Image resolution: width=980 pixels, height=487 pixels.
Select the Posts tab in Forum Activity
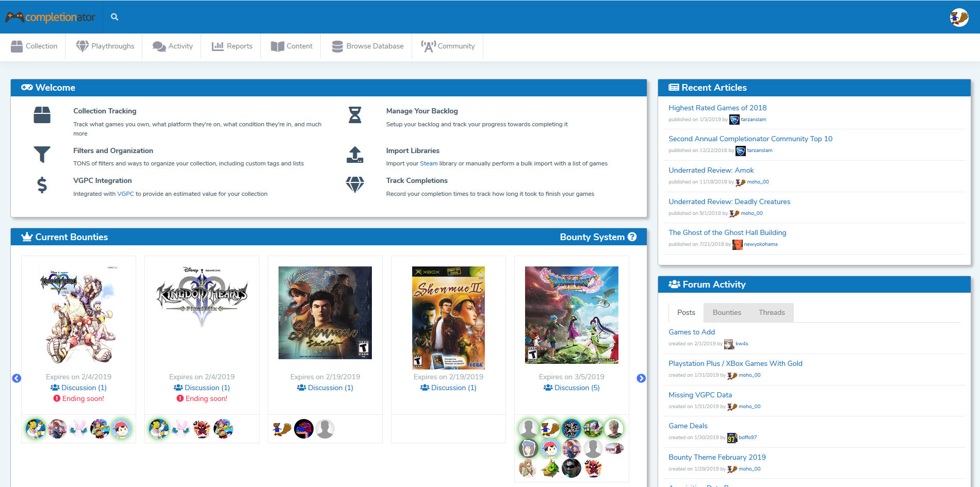(686, 313)
